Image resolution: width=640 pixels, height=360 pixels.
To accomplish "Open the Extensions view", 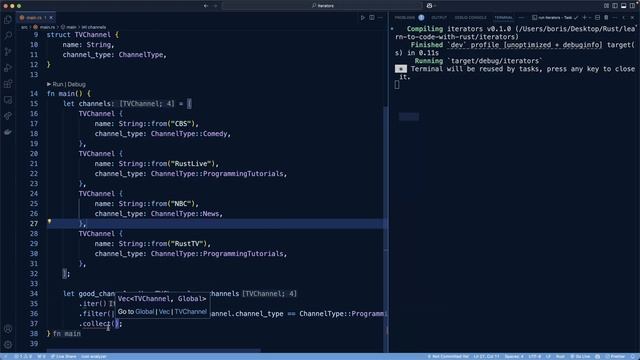I will 8,84.
